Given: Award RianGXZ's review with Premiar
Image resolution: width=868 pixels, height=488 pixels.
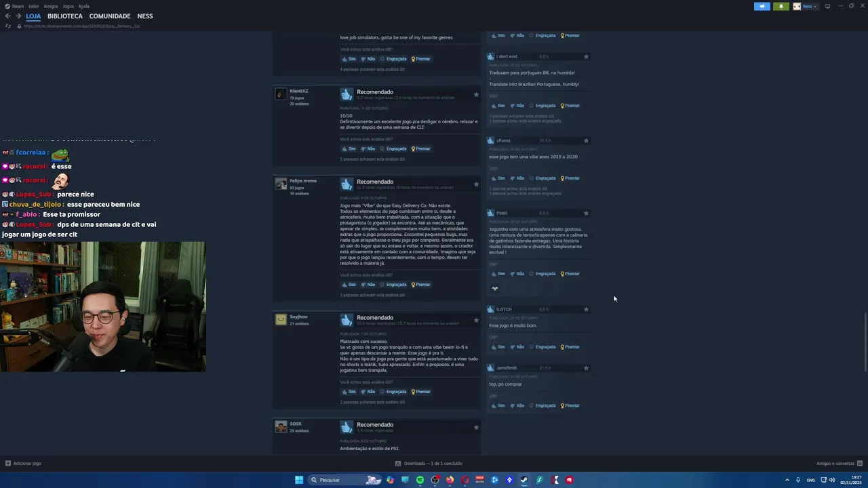Looking at the screenshot, I should pyautogui.click(x=420, y=148).
